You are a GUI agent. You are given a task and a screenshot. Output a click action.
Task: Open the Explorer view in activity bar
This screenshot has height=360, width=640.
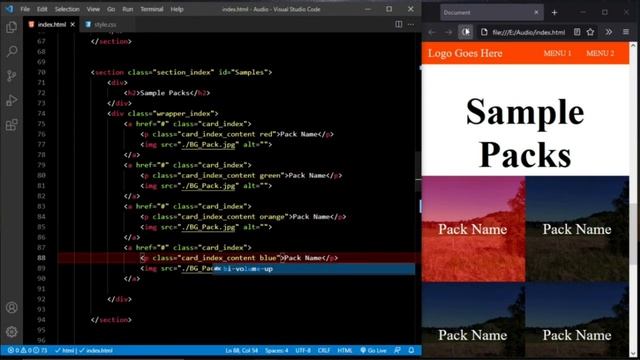[11, 27]
